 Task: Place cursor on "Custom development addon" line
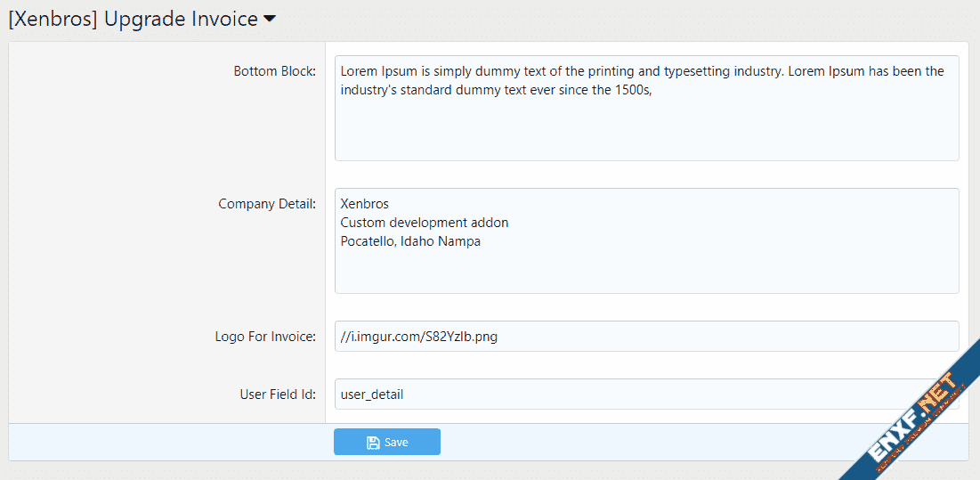pyautogui.click(x=424, y=223)
